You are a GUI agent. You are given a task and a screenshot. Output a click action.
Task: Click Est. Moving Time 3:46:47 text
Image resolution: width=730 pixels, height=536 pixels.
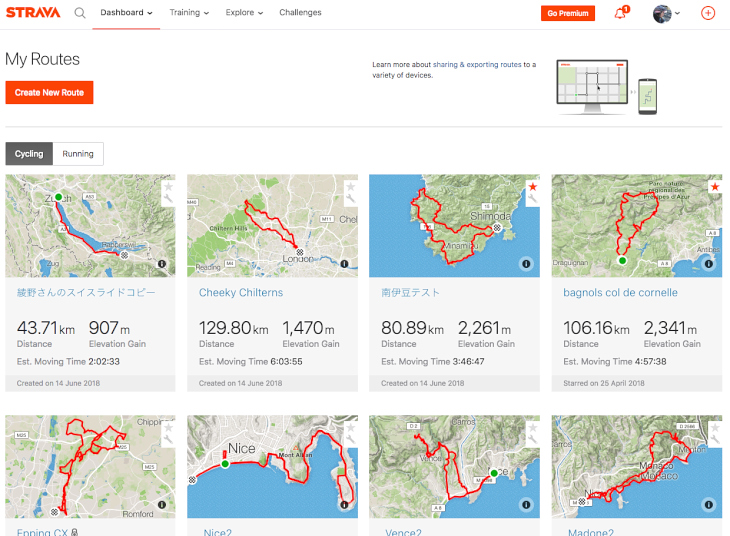[433, 361]
